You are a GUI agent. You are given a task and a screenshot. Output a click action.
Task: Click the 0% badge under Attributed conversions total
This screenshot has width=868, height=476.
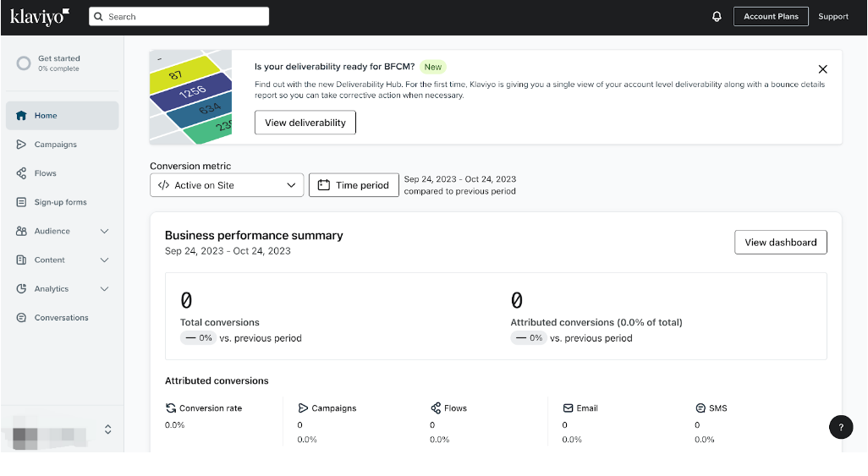(529, 338)
